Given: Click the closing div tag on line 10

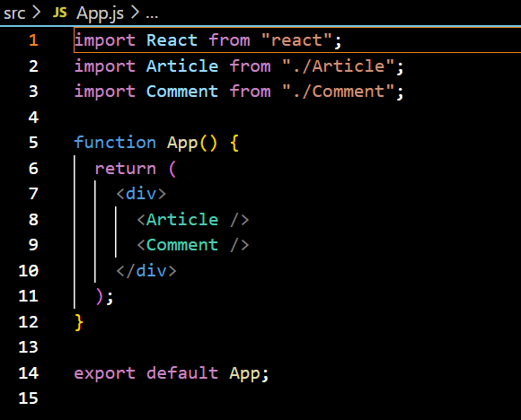Looking at the screenshot, I should [x=146, y=271].
